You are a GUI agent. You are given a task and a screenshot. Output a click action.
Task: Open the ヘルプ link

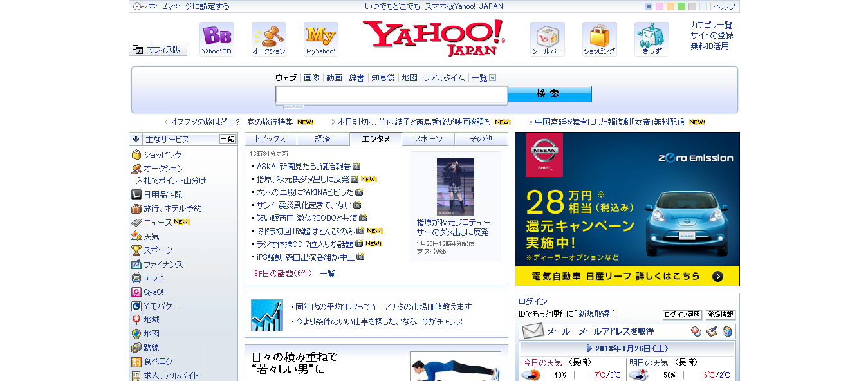[725, 6]
